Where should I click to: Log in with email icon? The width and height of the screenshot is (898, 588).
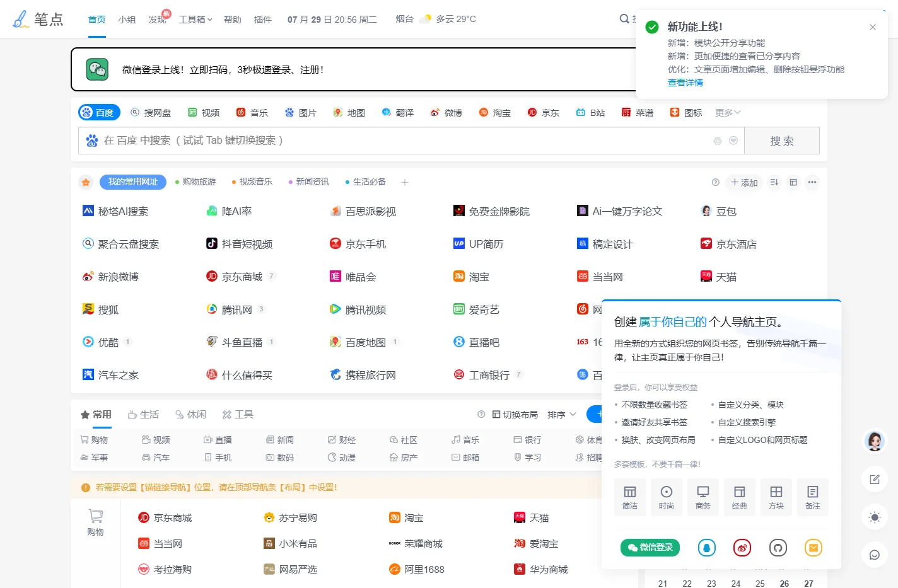click(x=813, y=548)
